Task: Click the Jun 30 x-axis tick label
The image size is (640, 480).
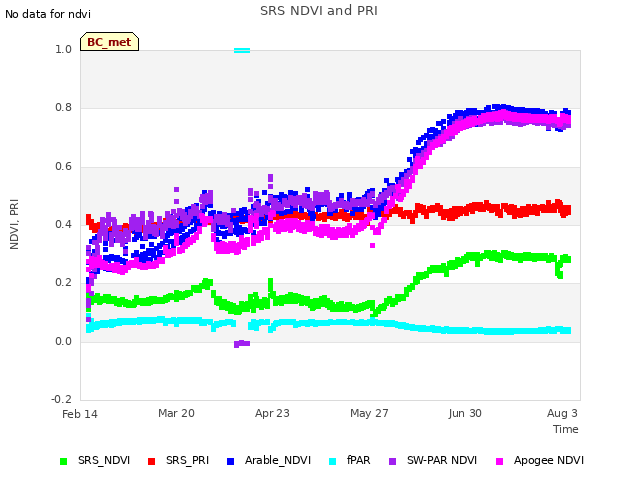Action: click(465, 413)
